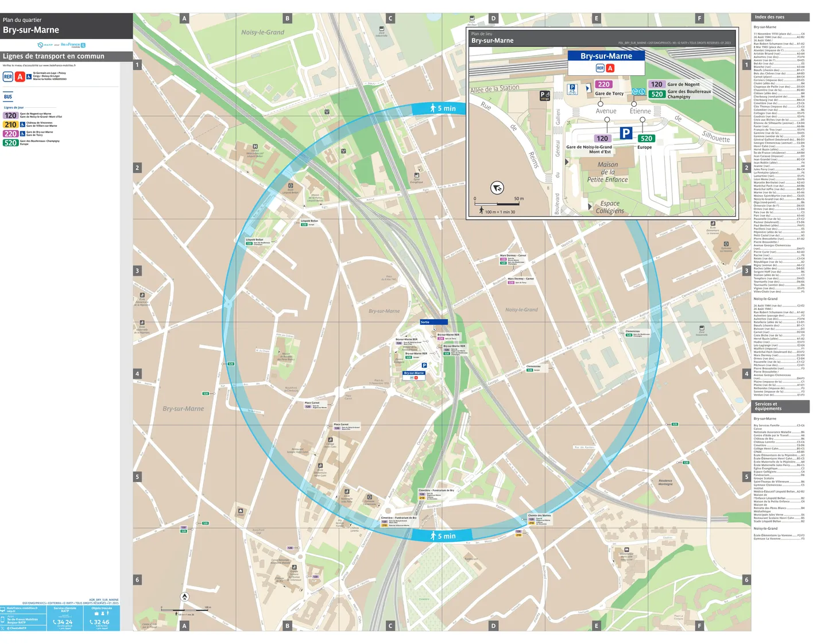
Task: Click the pedestrian icon on bottom 5 min label
Action: [433, 536]
